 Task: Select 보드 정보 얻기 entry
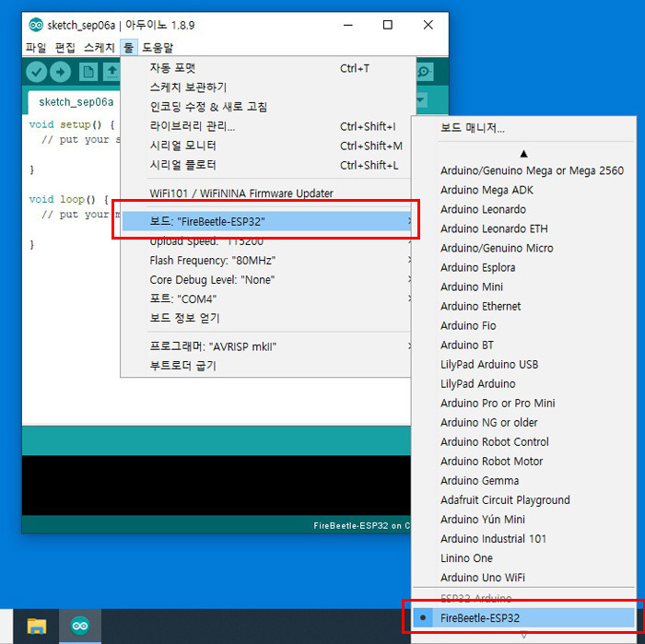coord(266,318)
